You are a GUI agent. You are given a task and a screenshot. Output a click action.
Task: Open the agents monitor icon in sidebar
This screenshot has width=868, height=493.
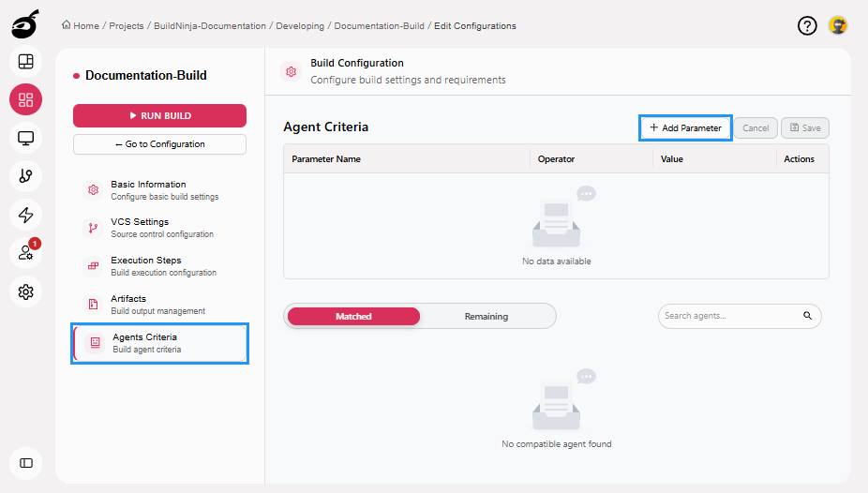(x=25, y=138)
